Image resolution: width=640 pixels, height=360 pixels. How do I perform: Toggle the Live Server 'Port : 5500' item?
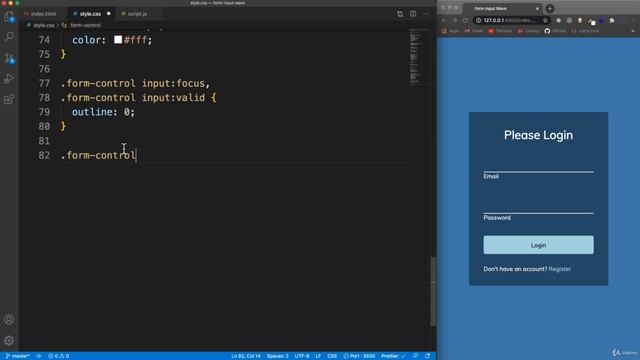click(359, 356)
